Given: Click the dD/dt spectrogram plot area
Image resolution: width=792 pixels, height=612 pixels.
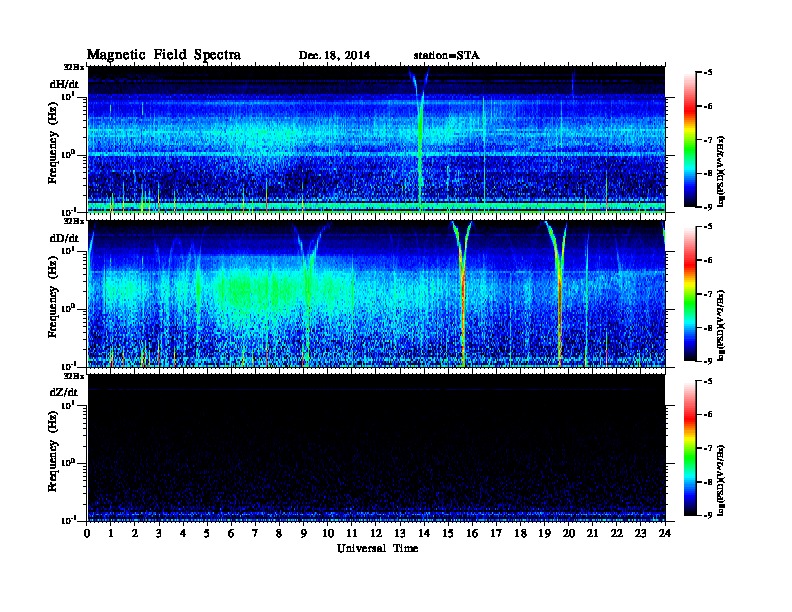Looking at the screenshot, I should (376, 294).
